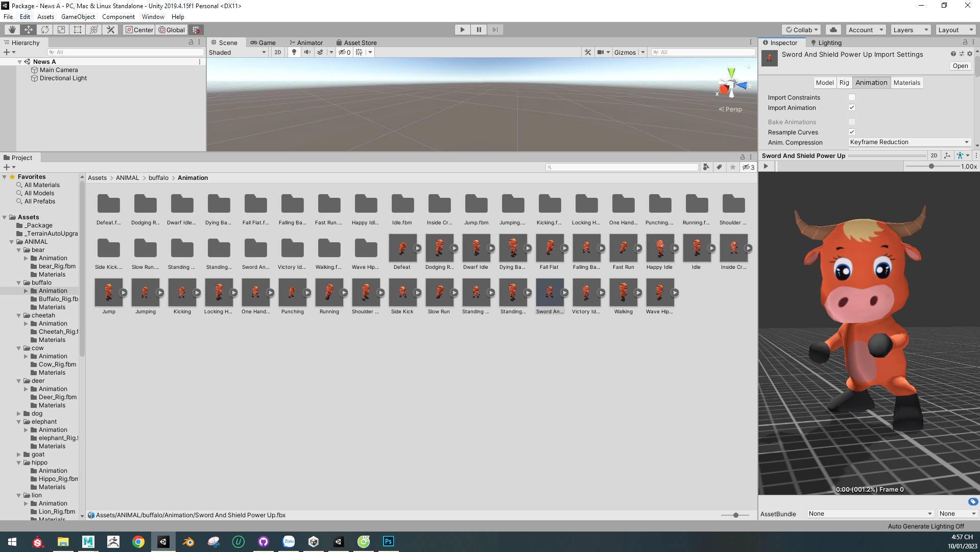980x552 pixels.
Task: Toggle grid snapping icon in toolbar
Action: (196, 30)
